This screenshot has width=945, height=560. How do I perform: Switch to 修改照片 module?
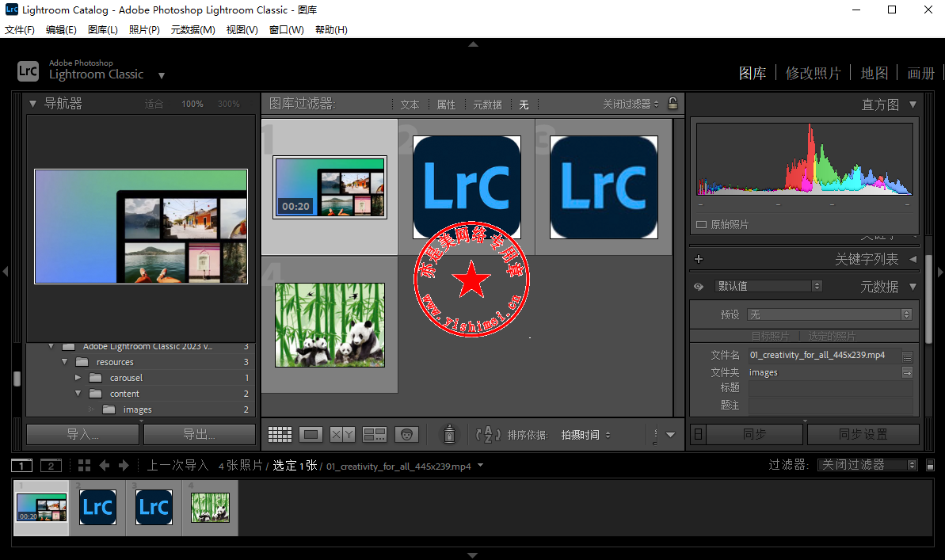pos(813,73)
